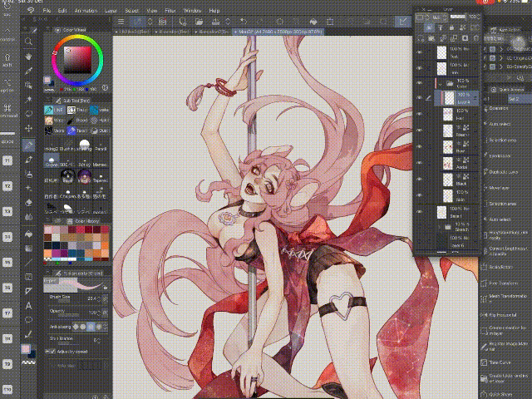The image size is (532, 399).
Task: Toggle the snap icon highlighted in command bar
Action: [402, 22]
